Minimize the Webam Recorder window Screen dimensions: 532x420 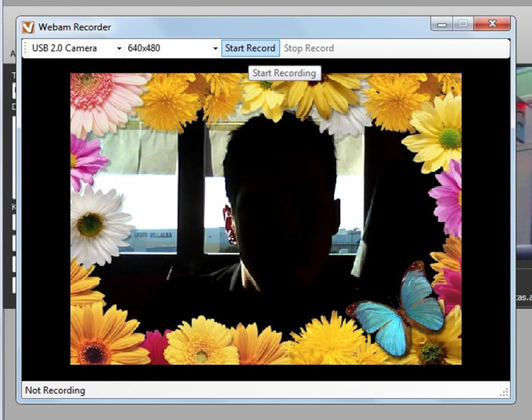(x=442, y=24)
